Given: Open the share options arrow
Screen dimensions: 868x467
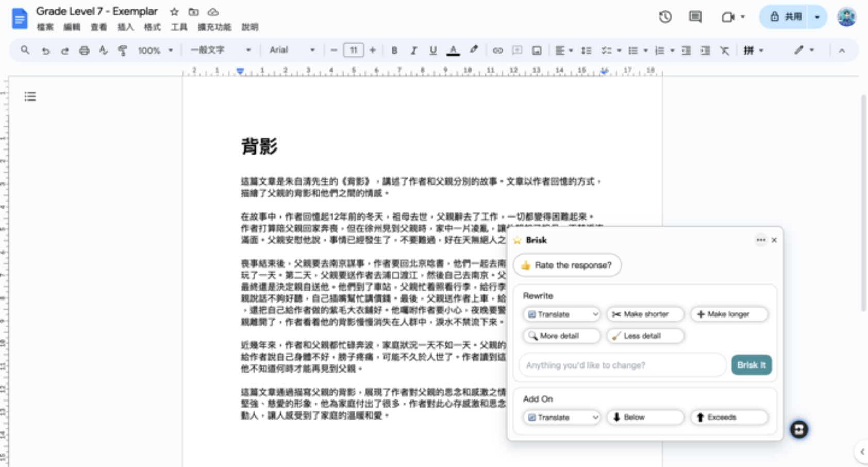Looking at the screenshot, I should [x=817, y=17].
